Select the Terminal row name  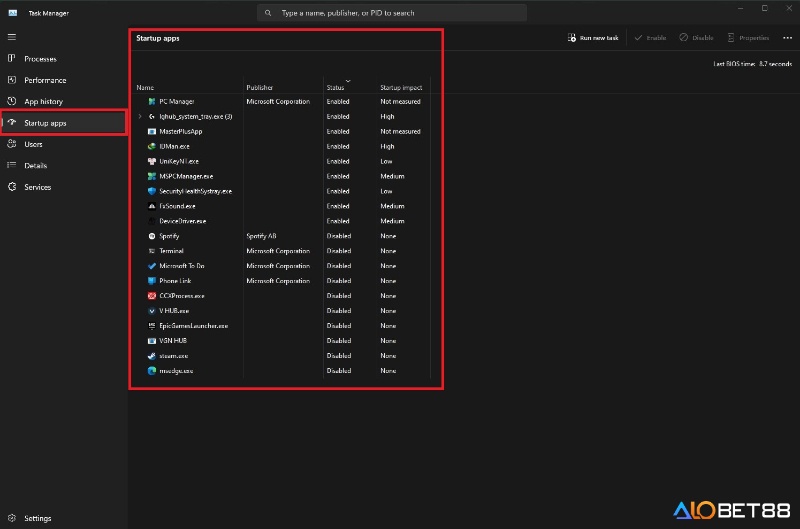171,251
